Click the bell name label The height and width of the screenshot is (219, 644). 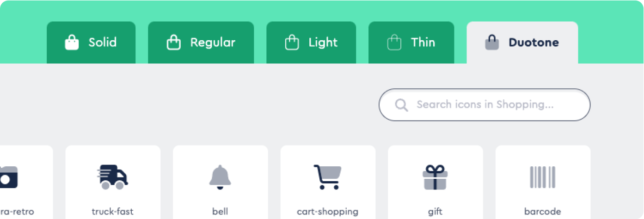click(220, 212)
